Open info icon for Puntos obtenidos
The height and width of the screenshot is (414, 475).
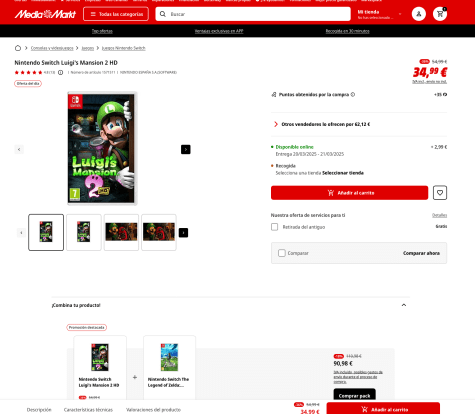353,95
